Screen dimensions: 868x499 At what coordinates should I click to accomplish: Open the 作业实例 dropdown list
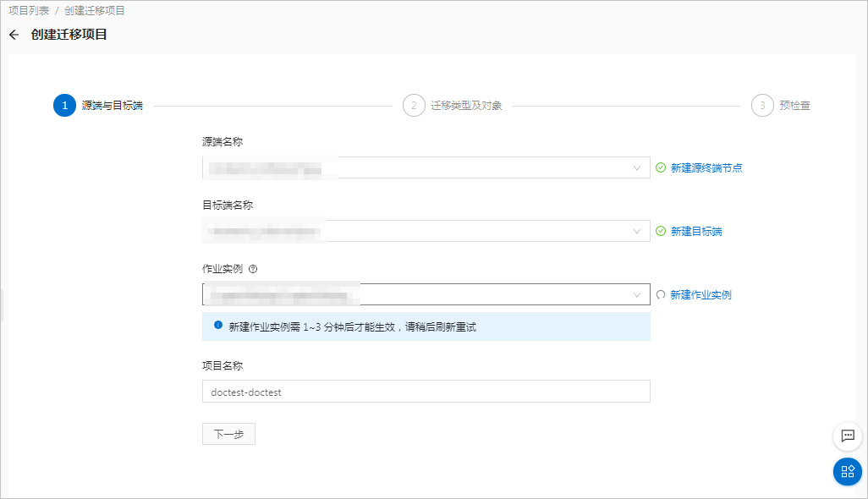coord(637,294)
